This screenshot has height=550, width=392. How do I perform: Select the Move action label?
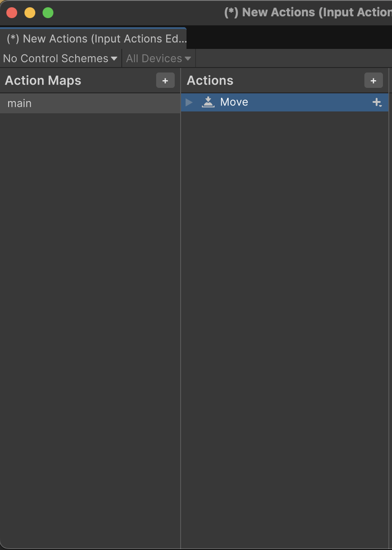[x=234, y=102]
